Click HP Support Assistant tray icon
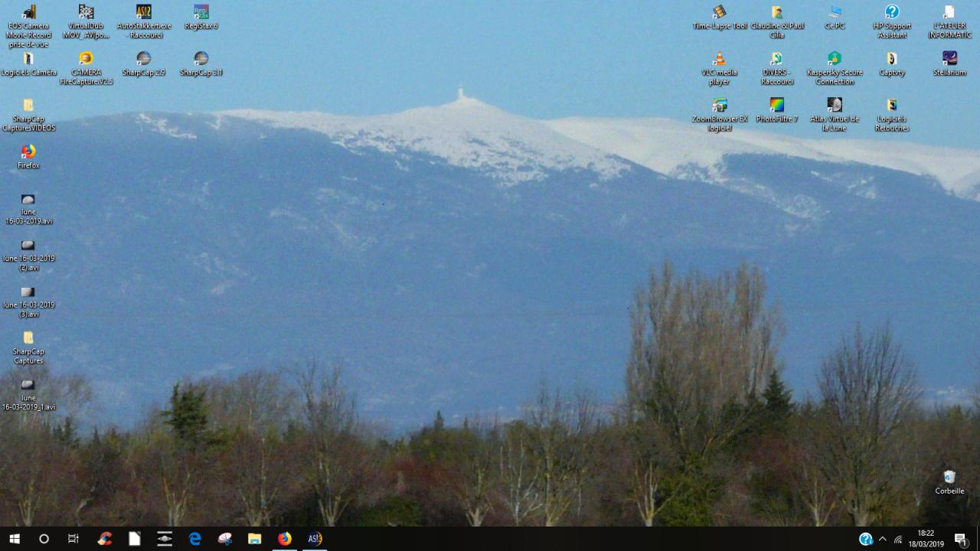Viewport: 980px width, 551px height. pyautogui.click(x=866, y=539)
